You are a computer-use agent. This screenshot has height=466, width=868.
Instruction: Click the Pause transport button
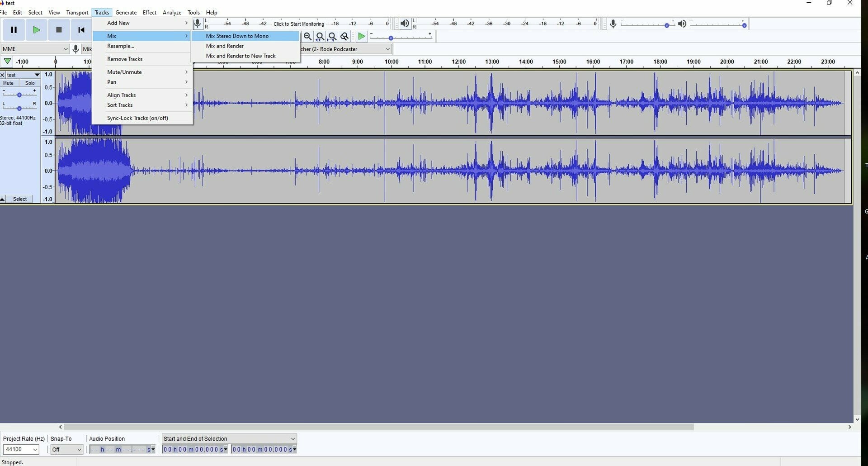pyautogui.click(x=14, y=30)
